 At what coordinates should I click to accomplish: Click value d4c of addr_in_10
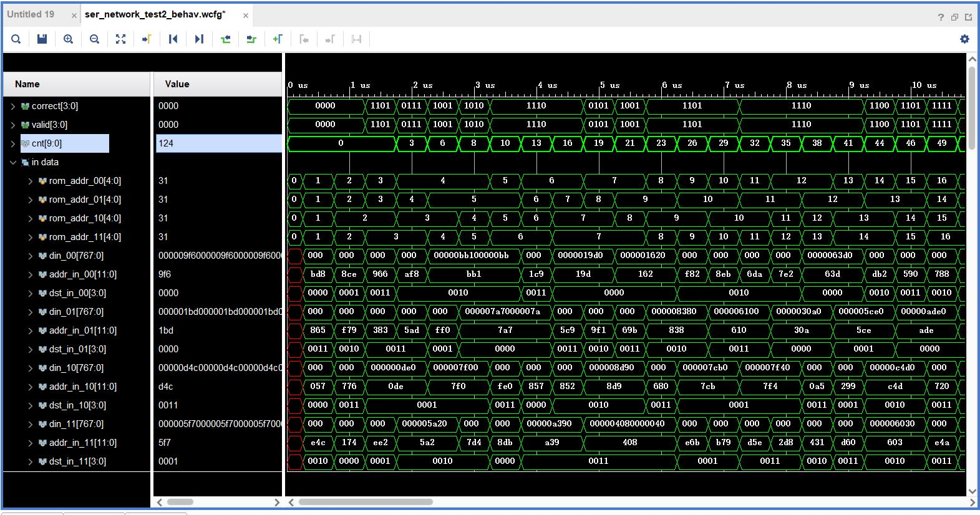coord(165,387)
